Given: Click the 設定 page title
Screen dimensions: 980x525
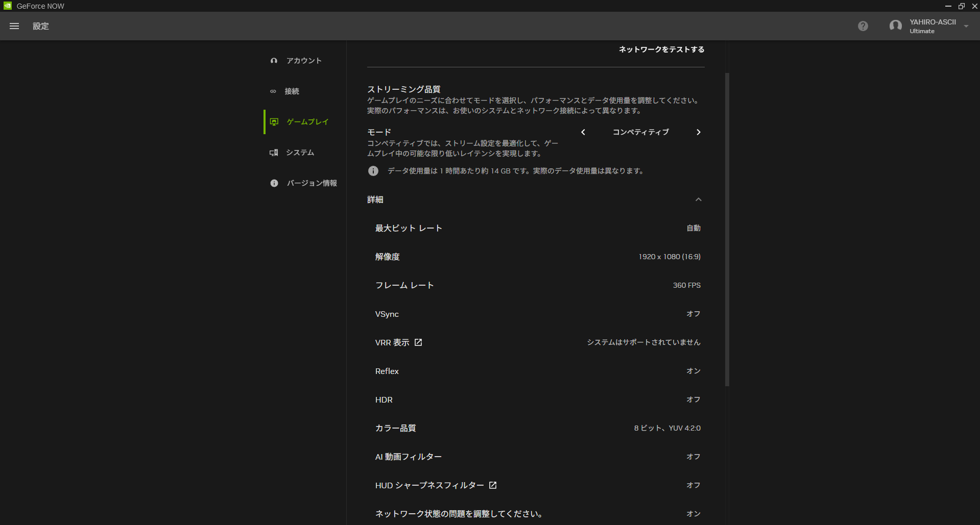Looking at the screenshot, I should tap(41, 26).
